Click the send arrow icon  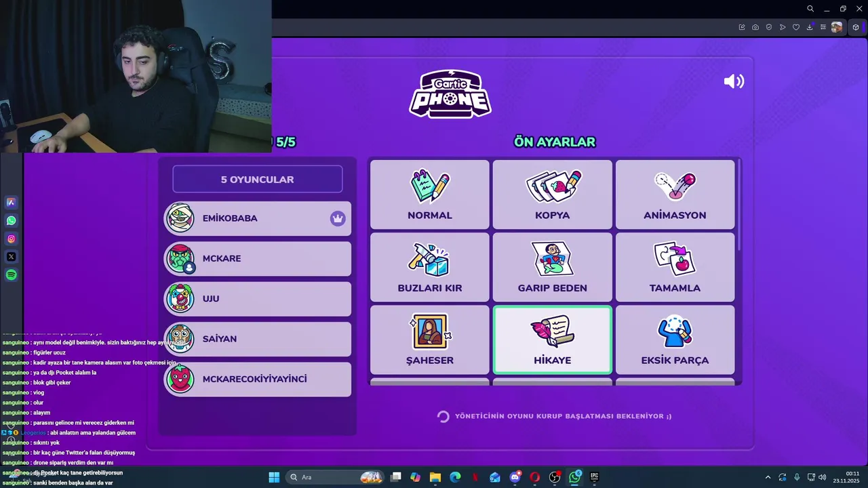pos(783,27)
